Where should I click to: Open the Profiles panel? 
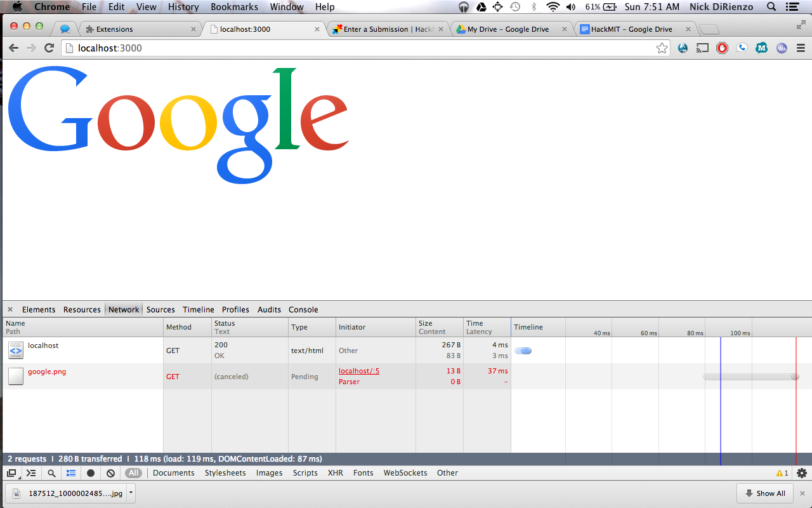click(x=235, y=310)
